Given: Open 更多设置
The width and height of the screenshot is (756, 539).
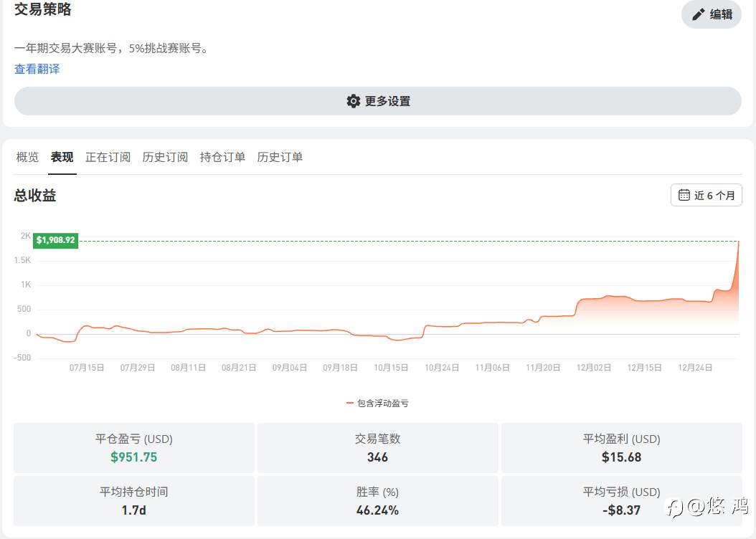Looking at the screenshot, I should point(377,101).
